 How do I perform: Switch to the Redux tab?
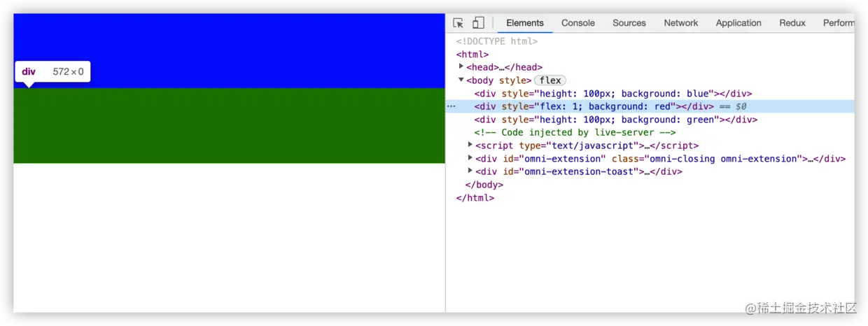click(x=792, y=23)
